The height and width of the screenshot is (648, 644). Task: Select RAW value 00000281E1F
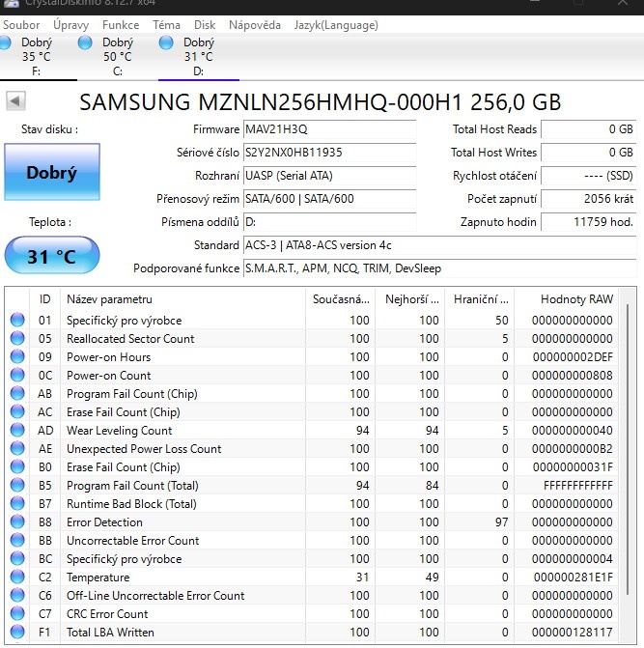point(574,578)
